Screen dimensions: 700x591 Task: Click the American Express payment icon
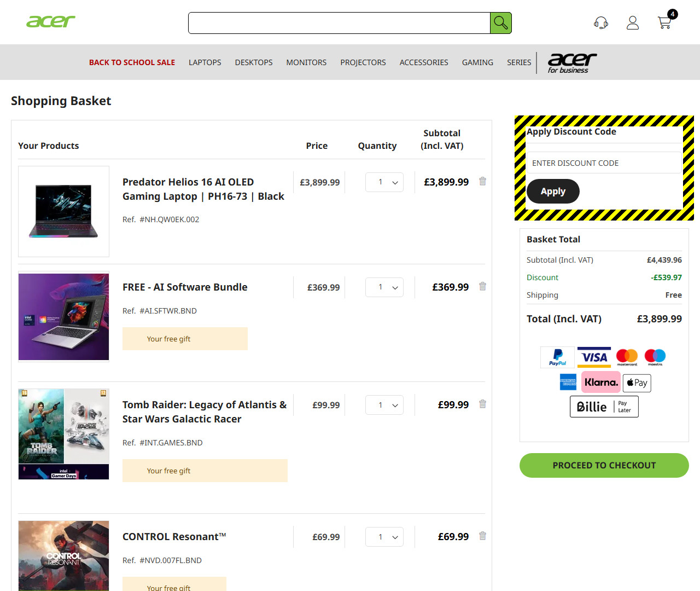click(x=568, y=382)
